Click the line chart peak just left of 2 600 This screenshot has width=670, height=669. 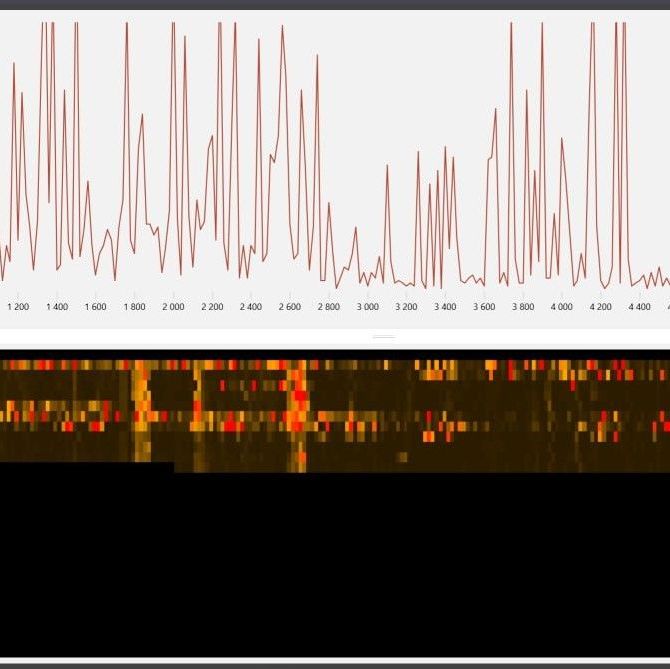point(282,26)
